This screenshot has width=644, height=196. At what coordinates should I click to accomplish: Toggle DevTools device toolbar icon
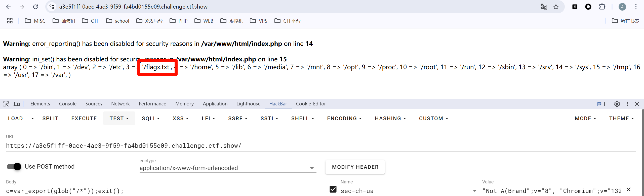pos(17,104)
